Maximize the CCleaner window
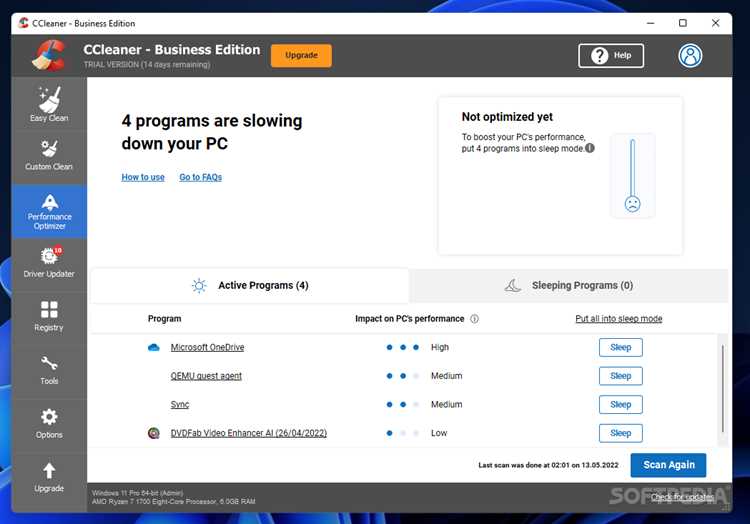The width and height of the screenshot is (750, 524). click(x=683, y=23)
